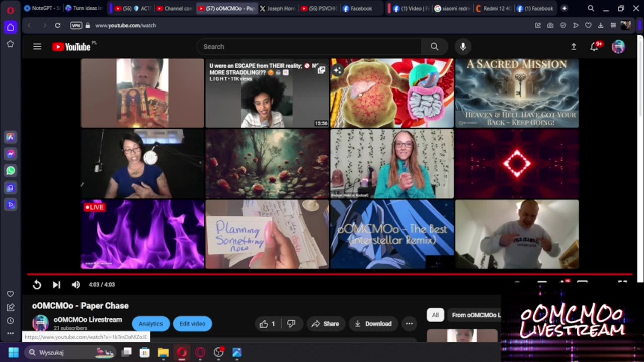Open the Opera sidebar home icon
644x362 pixels.
(10, 27)
